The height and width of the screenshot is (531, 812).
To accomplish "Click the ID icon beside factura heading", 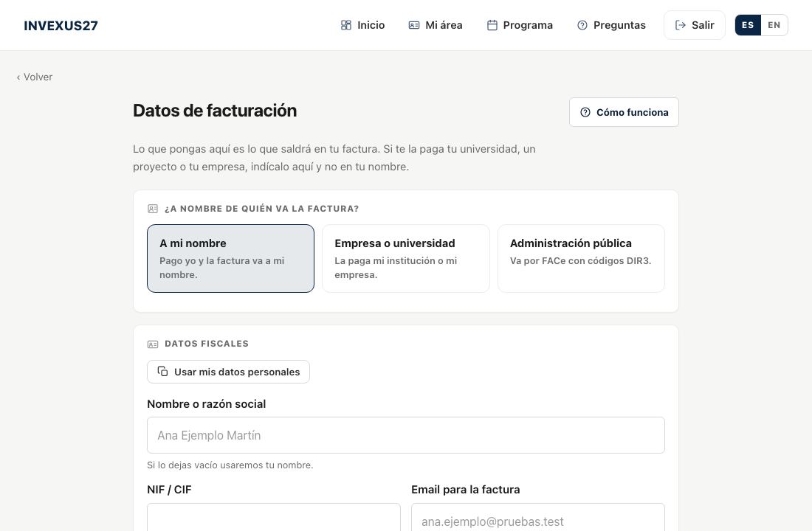I will pyautogui.click(x=153, y=209).
